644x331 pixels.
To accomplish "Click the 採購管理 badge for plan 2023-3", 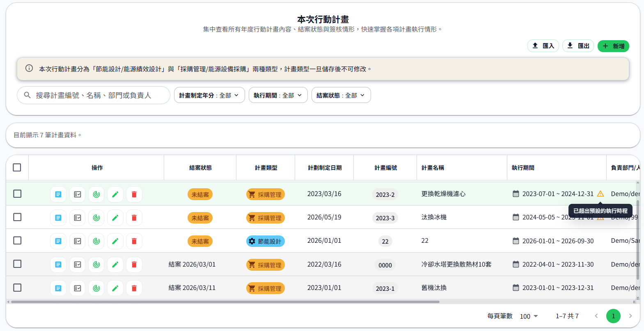I will tap(266, 218).
